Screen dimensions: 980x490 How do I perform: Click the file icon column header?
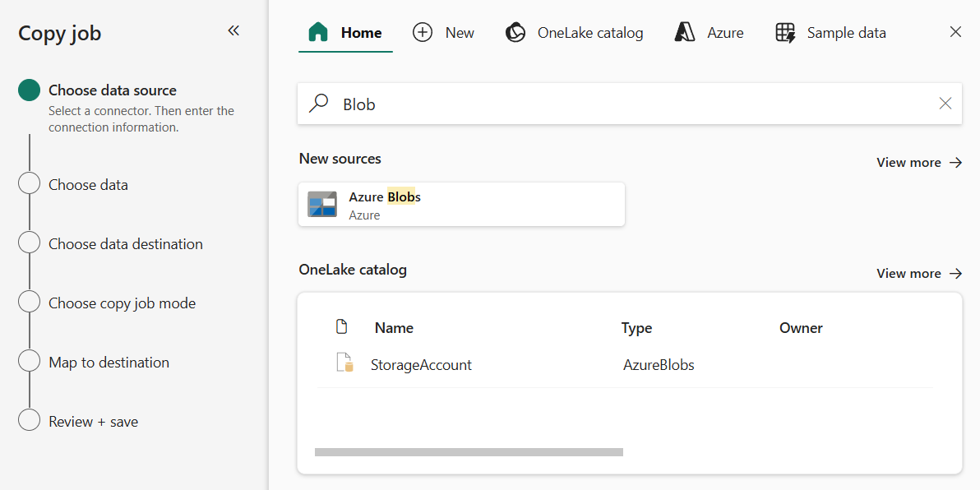[x=342, y=327]
